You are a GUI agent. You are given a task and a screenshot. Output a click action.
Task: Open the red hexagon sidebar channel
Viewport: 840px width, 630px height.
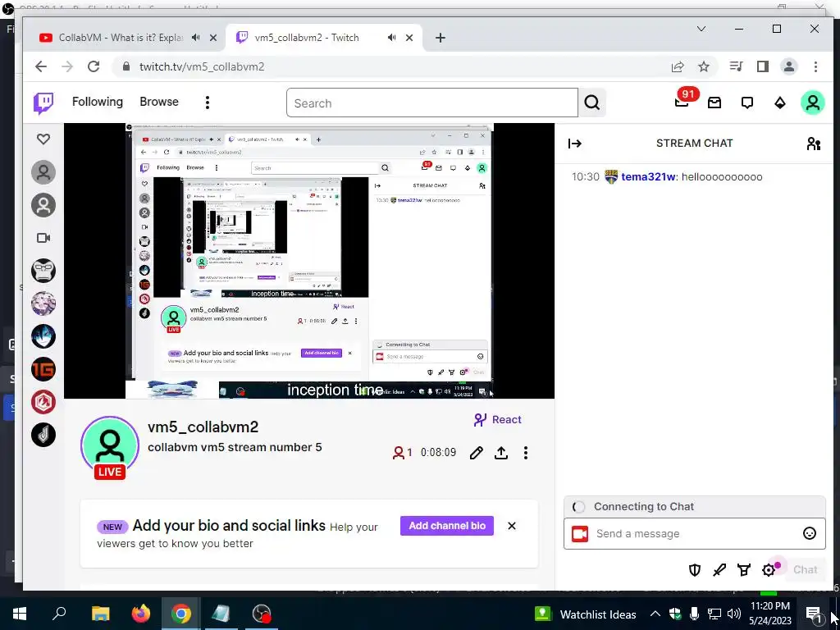click(43, 402)
